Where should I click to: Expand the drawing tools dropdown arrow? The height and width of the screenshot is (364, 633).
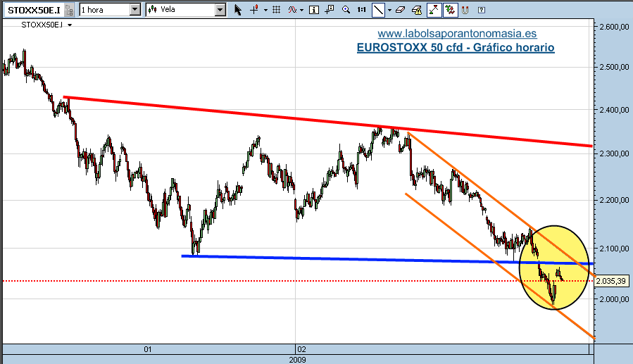[x=389, y=10]
